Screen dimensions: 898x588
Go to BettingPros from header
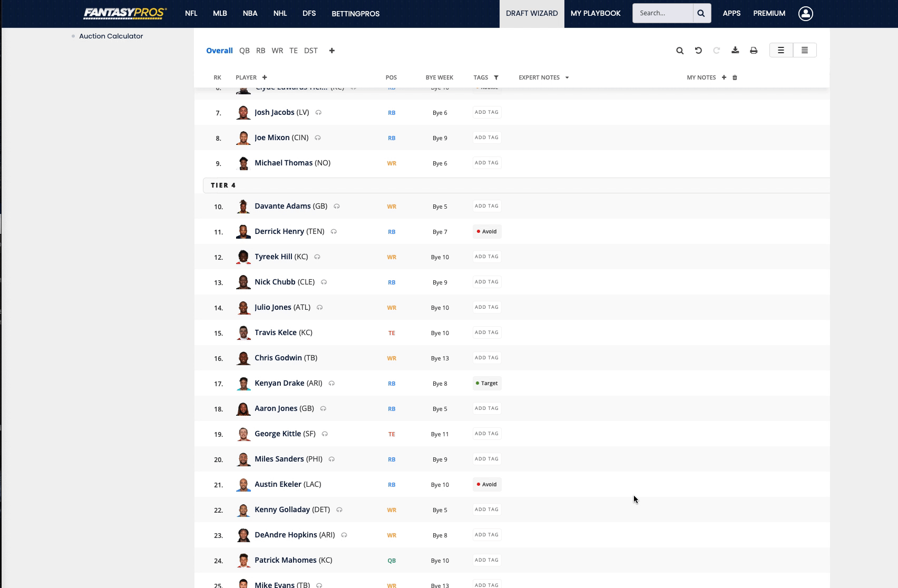point(356,14)
